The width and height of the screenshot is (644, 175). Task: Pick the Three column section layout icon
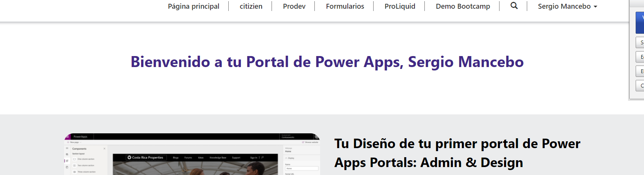click(74, 172)
